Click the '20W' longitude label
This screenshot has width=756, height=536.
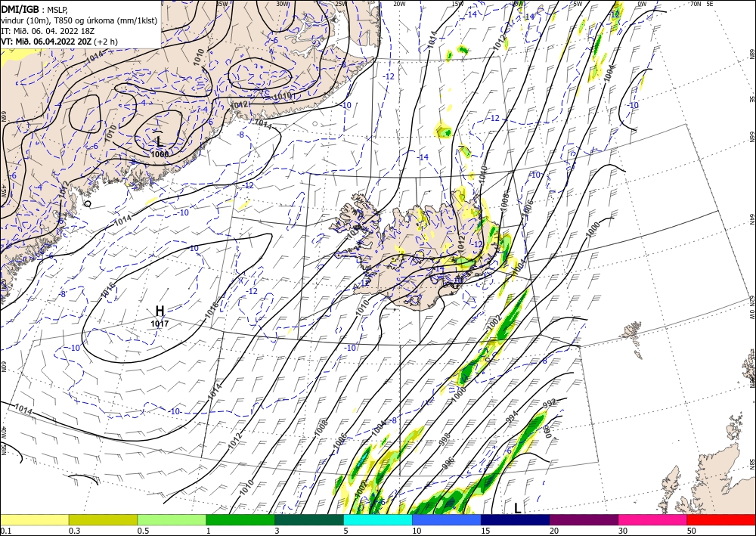click(x=398, y=4)
